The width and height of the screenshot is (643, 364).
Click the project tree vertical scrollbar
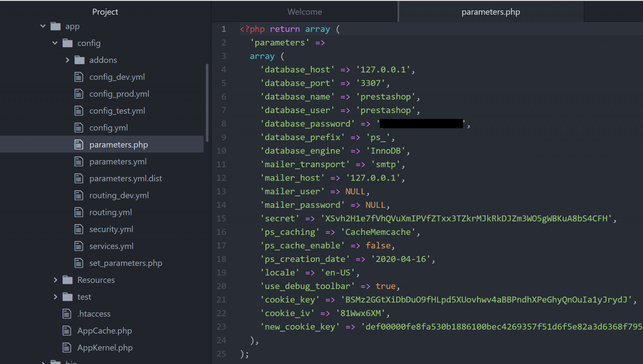207,102
